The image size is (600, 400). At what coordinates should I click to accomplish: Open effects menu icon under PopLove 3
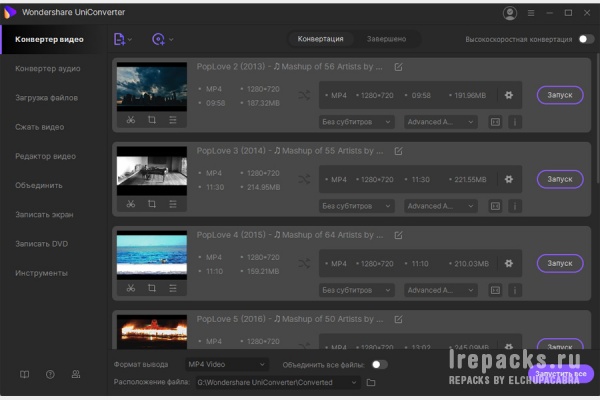click(173, 204)
